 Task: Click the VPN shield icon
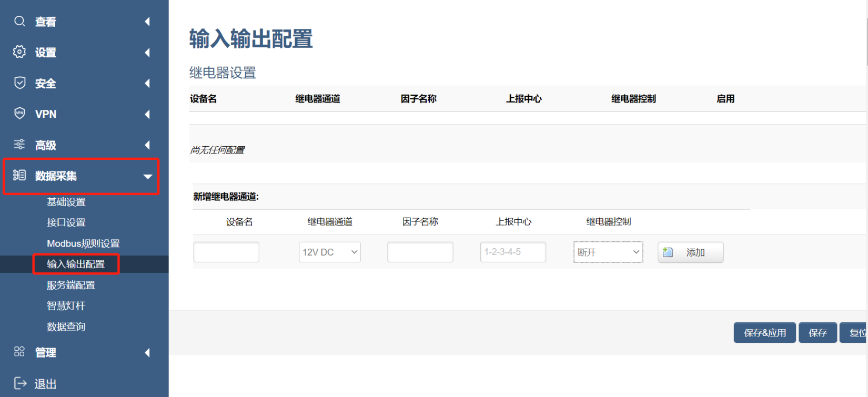tap(19, 114)
